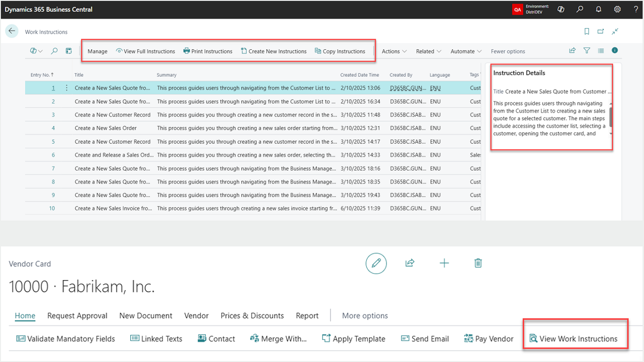Edit the Vendor Card with the pencil icon

tap(376, 263)
